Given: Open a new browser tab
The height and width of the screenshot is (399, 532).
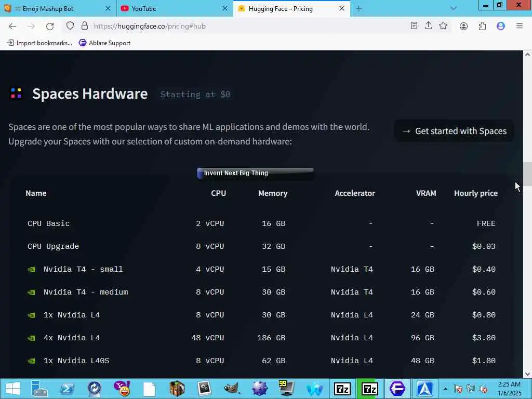Looking at the screenshot, I should tap(358, 9).
